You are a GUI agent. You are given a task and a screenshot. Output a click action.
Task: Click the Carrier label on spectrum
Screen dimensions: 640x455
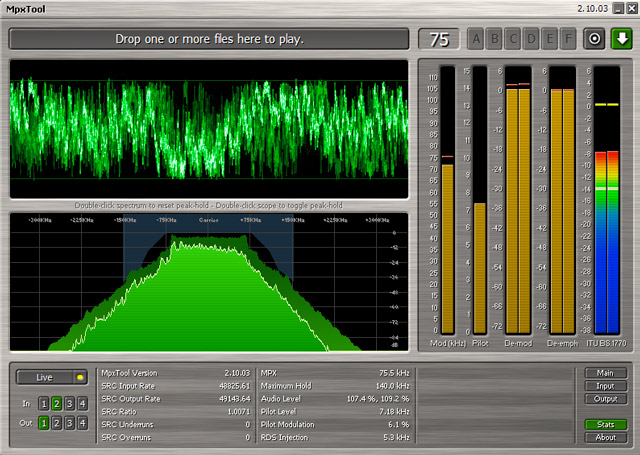click(x=209, y=220)
